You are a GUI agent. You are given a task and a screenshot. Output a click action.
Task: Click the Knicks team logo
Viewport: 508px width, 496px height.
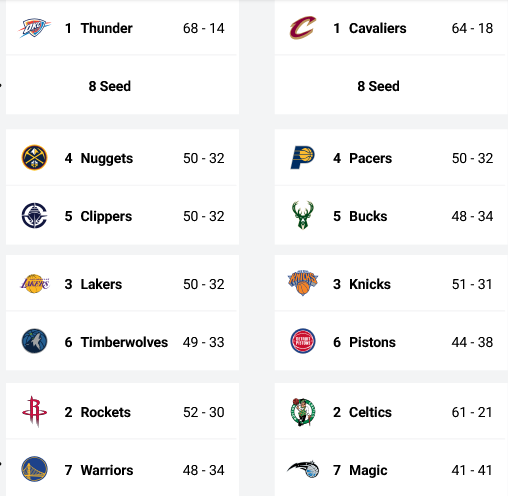click(303, 283)
